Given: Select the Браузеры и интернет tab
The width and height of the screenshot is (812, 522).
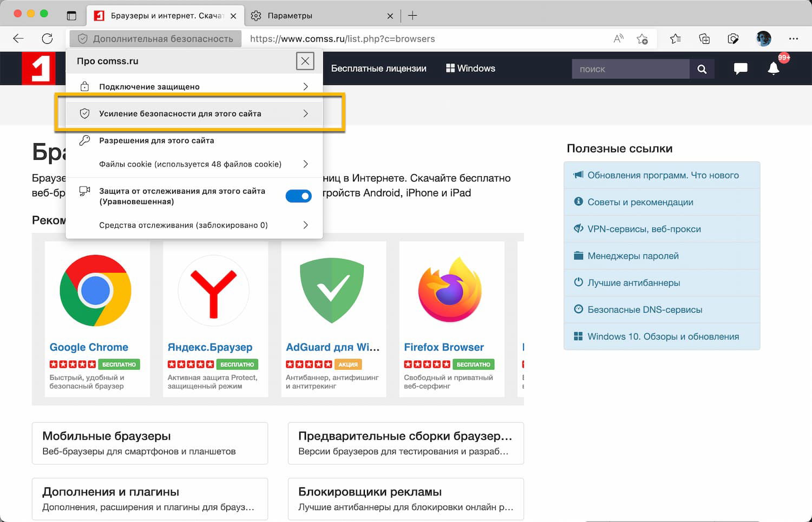Looking at the screenshot, I should (165, 16).
